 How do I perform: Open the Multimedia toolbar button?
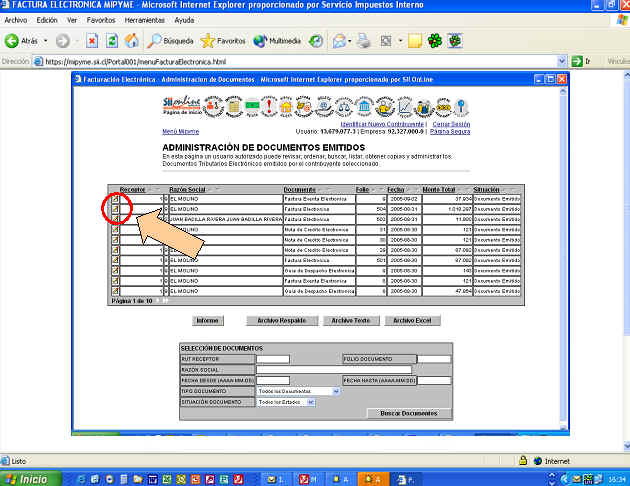pyautogui.click(x=277, y=41)
